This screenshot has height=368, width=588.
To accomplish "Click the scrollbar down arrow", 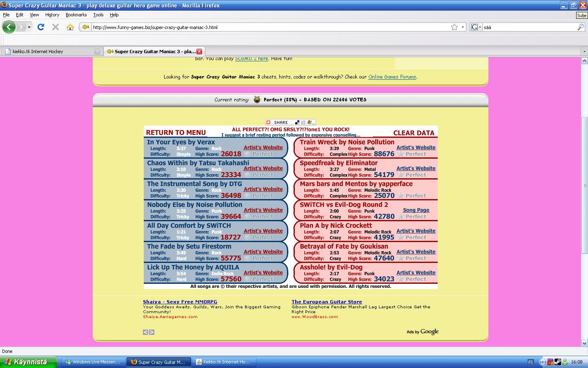I will tap(584, 343).
